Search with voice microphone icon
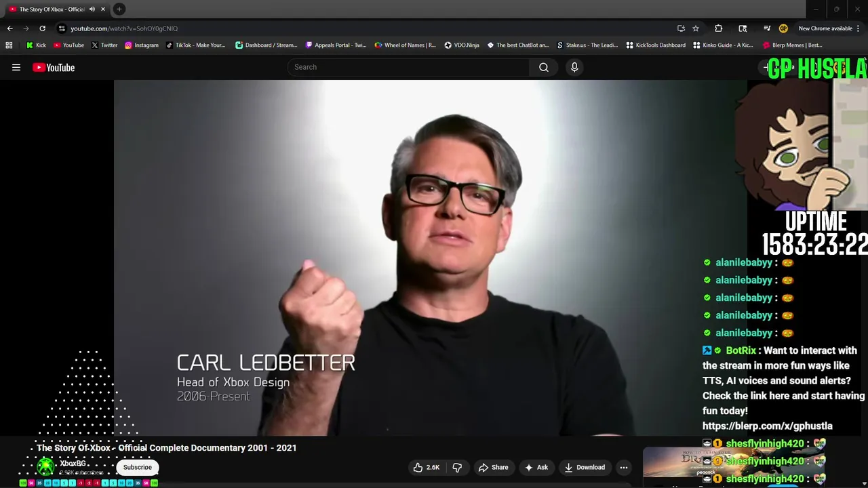Screen dimensions: 868x488 click(x=574, y=67)
